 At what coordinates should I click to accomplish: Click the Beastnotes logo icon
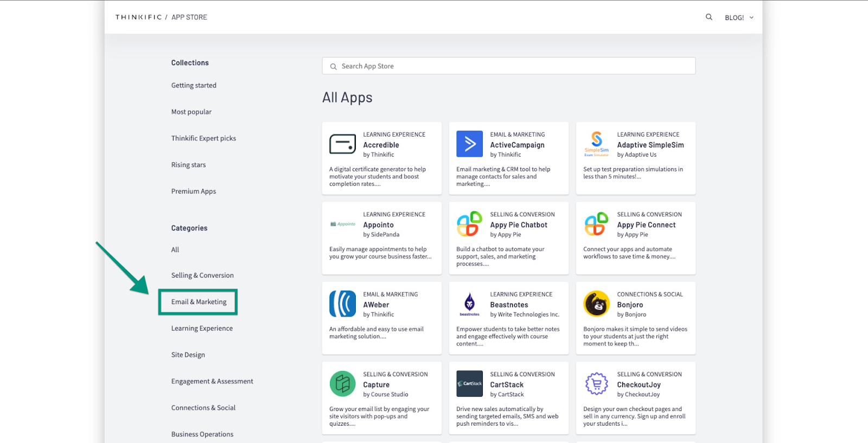click(x=469, y=304)
